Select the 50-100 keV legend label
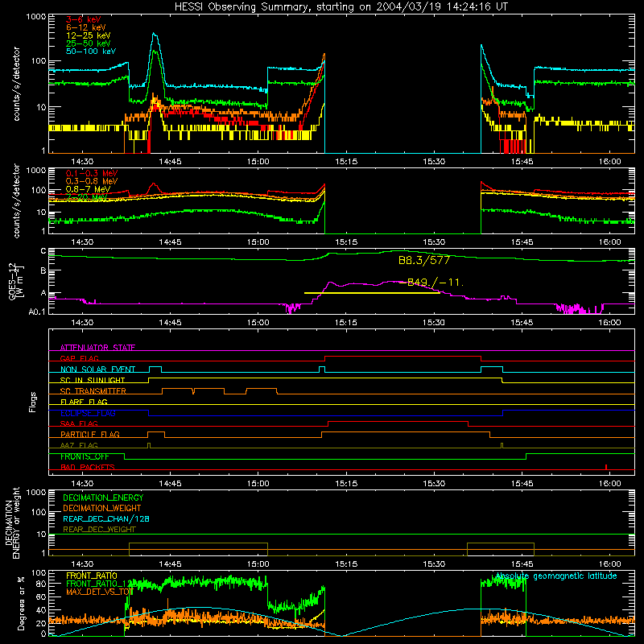The width and height of the screenshot is (644, 644). [x=91, y=52]
